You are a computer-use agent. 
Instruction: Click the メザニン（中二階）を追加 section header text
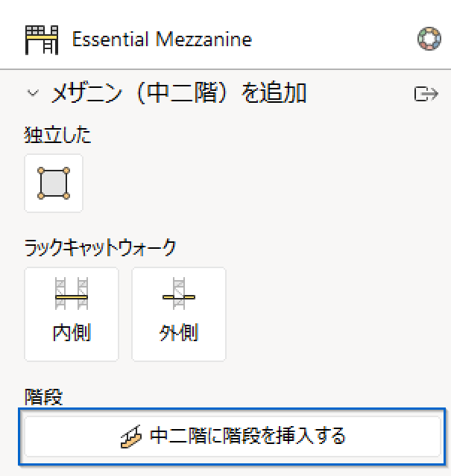coord(179,92)
